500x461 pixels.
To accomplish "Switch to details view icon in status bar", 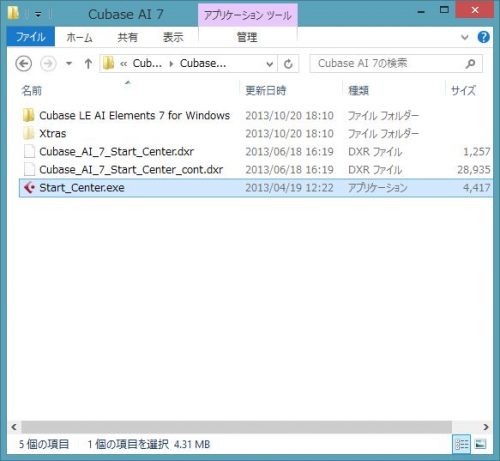I will tap(462, 444).
